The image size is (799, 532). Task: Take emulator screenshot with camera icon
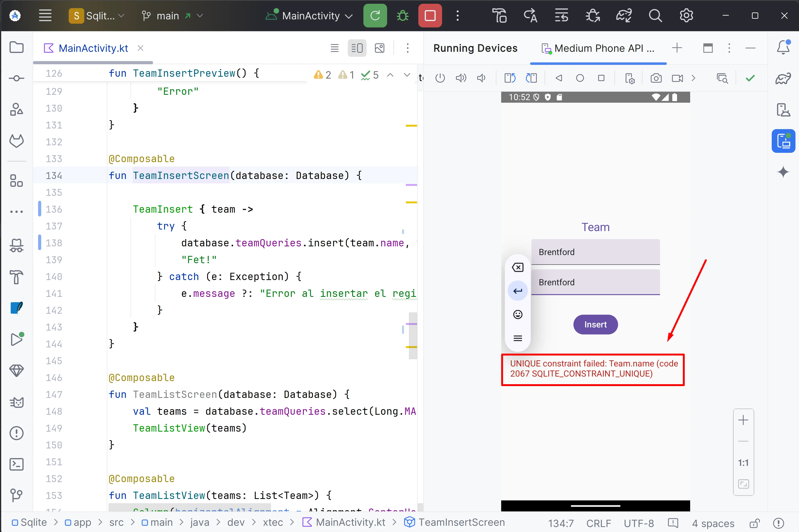point(656,78)
